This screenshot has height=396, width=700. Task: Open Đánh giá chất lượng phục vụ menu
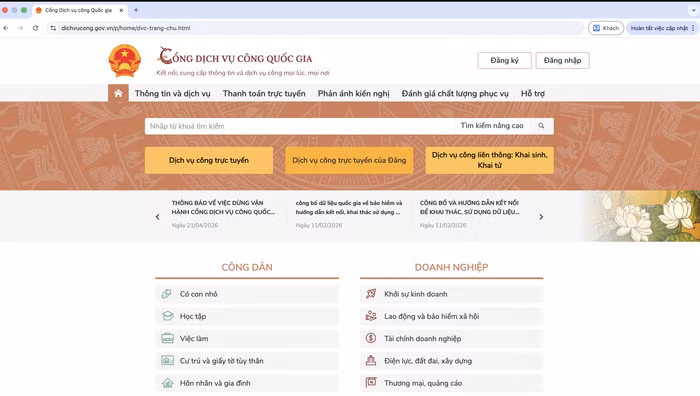pyautogui.click(x=455, y=93)
